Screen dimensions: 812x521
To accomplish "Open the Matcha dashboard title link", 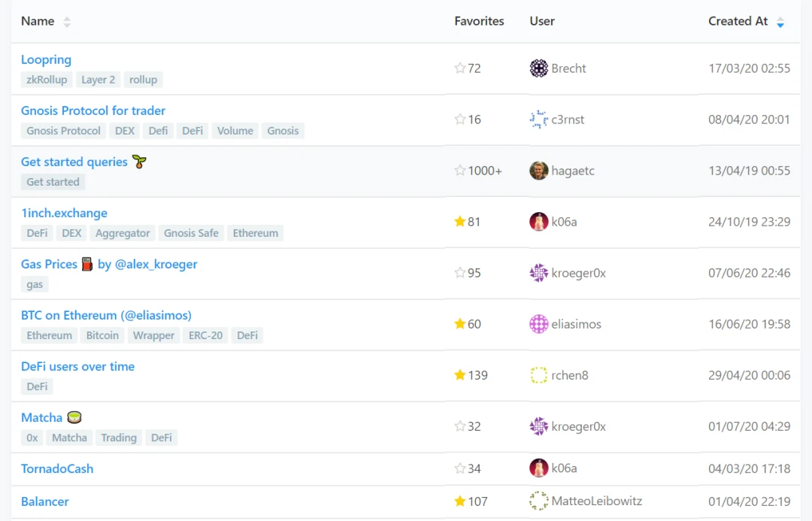I will (41, 417).
